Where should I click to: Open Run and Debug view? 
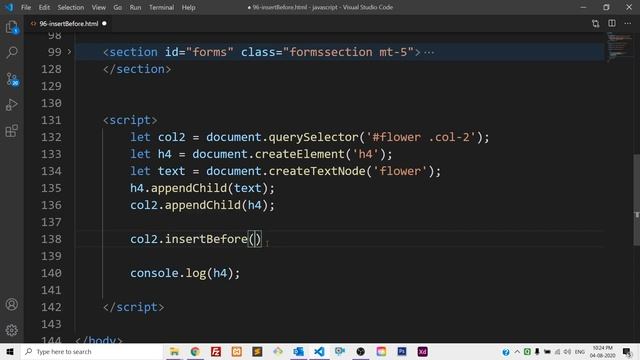(11, 105)
